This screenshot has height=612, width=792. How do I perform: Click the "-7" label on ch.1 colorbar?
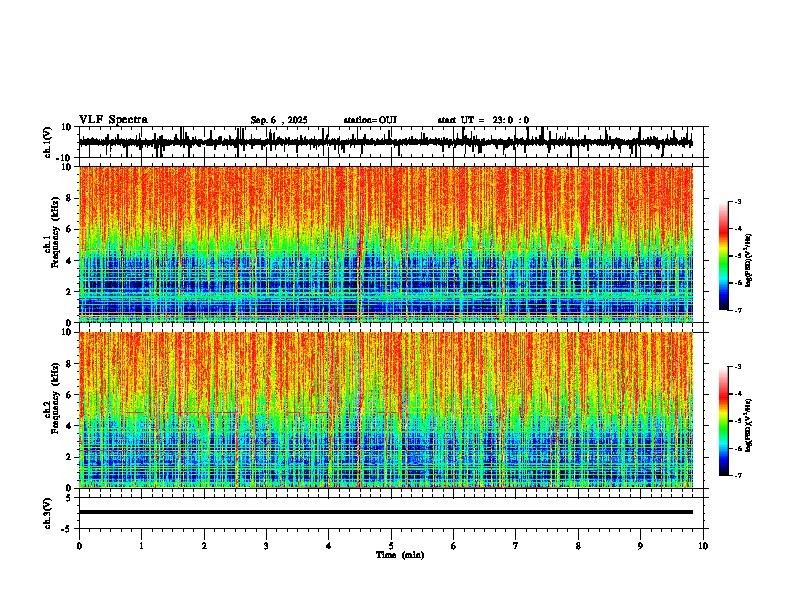(738, 310)
